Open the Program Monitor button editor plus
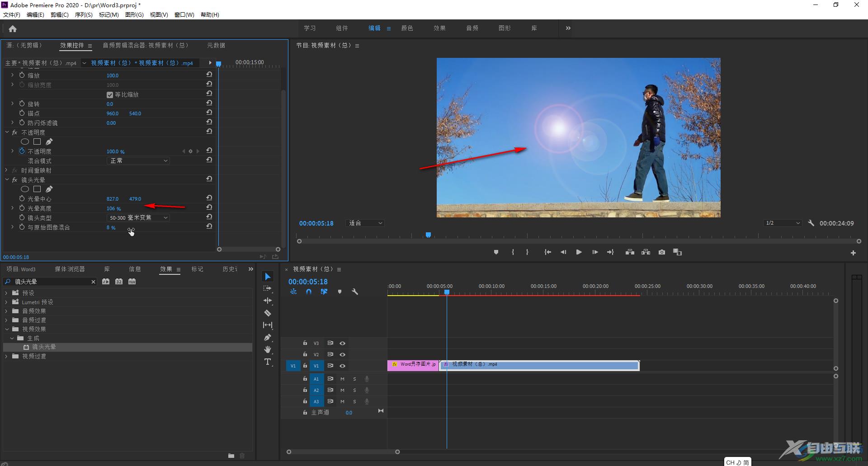The height and width of the screenshot is (466, 868). pos(853,253)
